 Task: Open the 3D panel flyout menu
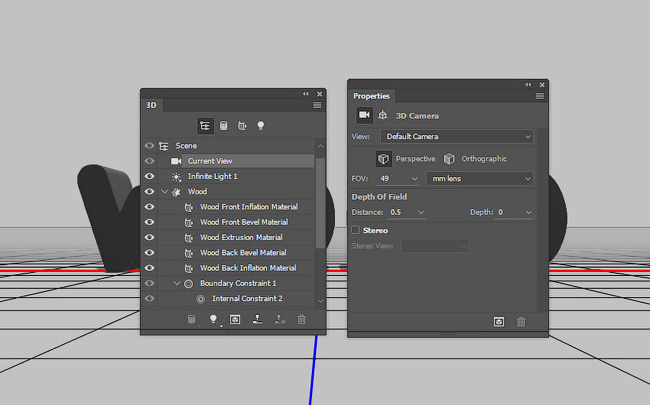click(317, 105)
